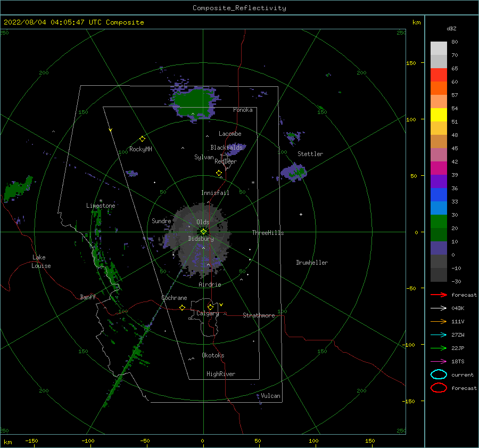Pick the light blue 33-30 dBZ swatch
Viewport: 479px width, 448px height.
coord(439,208)
